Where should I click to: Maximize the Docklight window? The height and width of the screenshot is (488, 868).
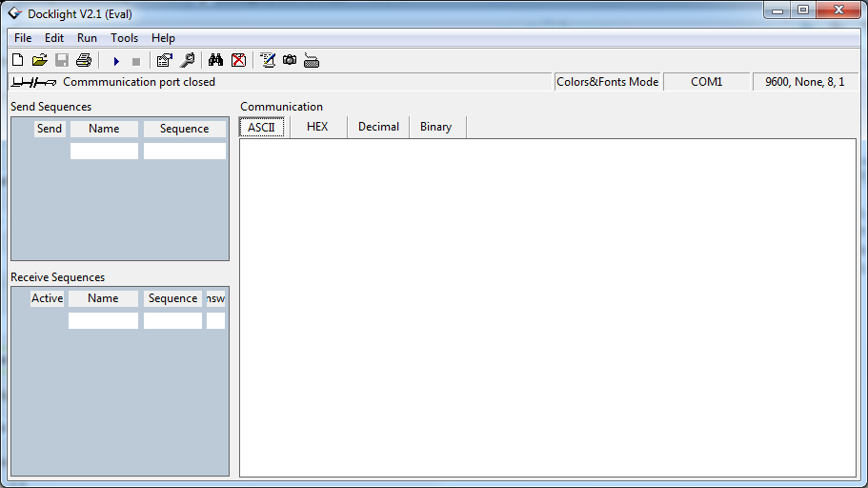(x=803, y=10)
